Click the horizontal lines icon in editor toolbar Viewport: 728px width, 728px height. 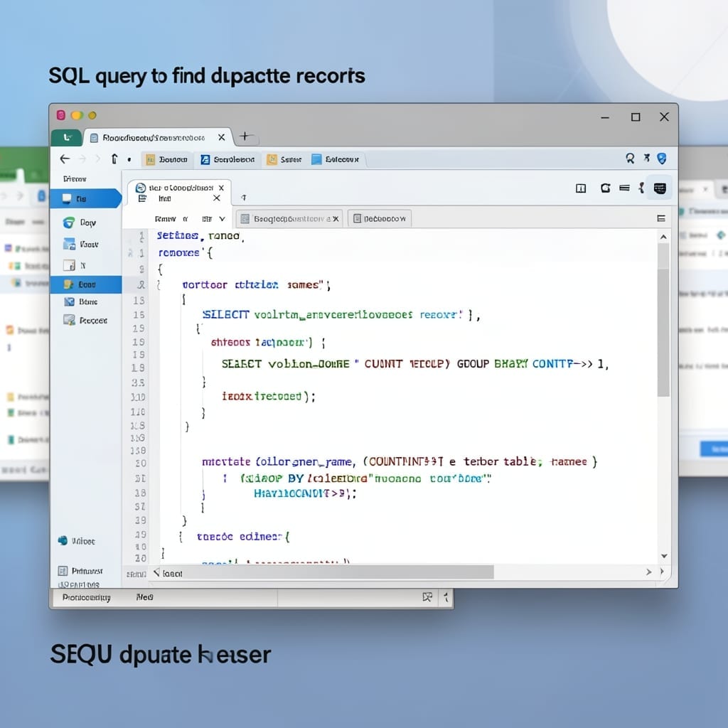[624, 188]
